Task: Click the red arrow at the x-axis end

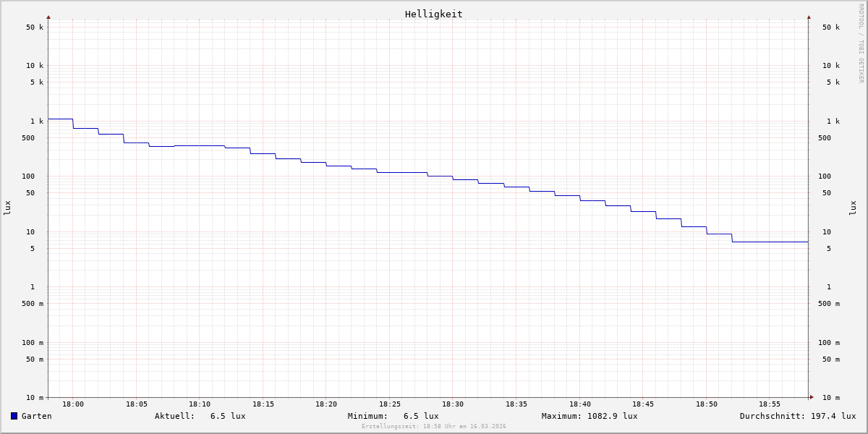Action: pyautogui.click(x=812, y=397)
